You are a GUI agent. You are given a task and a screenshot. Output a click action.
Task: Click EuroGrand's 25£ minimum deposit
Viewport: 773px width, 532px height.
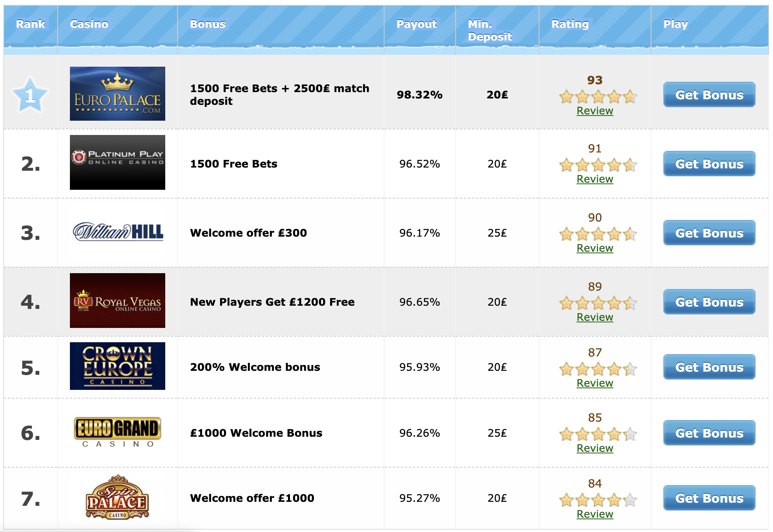point(497,433)
